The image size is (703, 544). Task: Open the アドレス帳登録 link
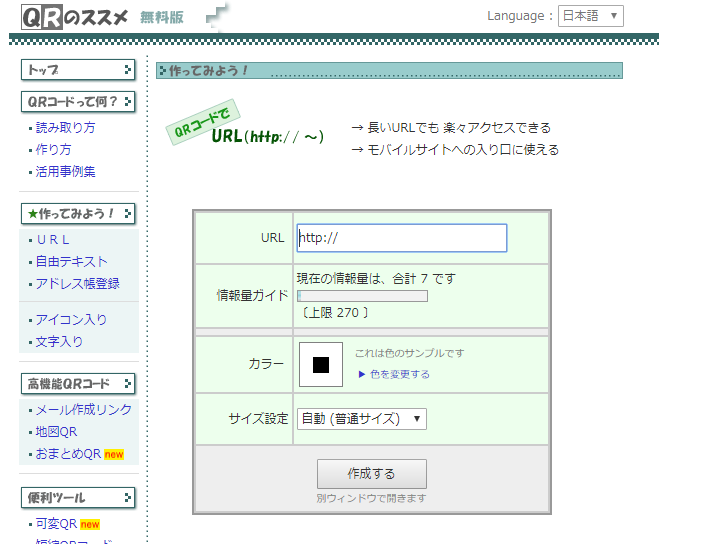click(x=77, y=284)
